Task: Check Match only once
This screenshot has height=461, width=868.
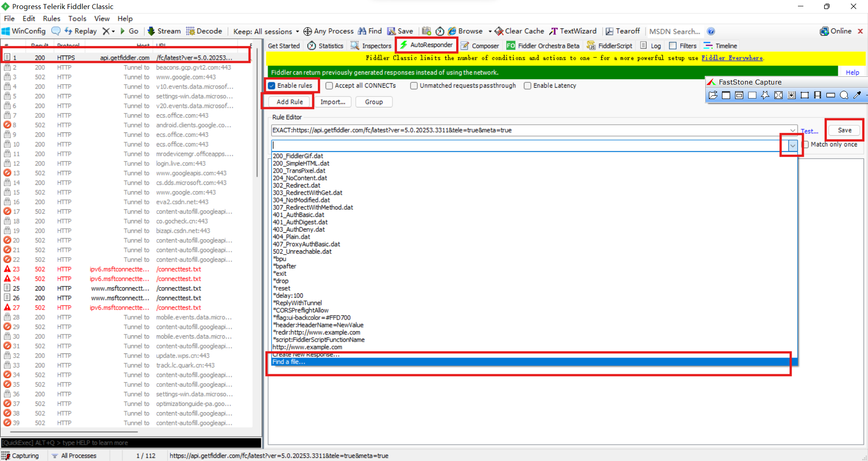Action: pyautogui.click(x=806, y=145)
